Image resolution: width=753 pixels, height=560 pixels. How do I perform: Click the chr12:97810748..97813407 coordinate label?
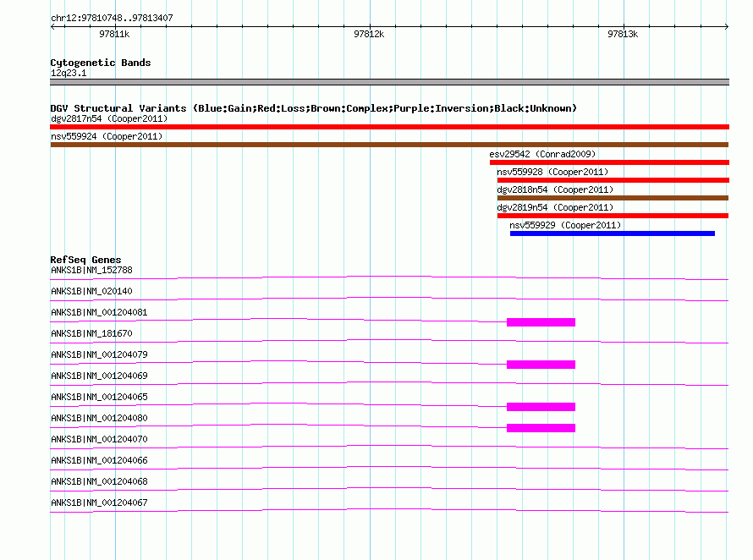[112, 18]
